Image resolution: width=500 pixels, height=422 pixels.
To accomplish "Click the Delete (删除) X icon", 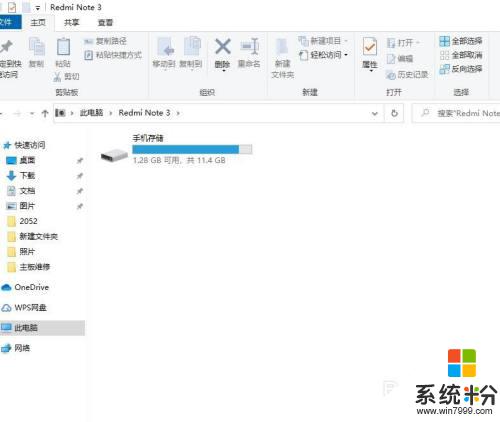I will click(223, 46).
